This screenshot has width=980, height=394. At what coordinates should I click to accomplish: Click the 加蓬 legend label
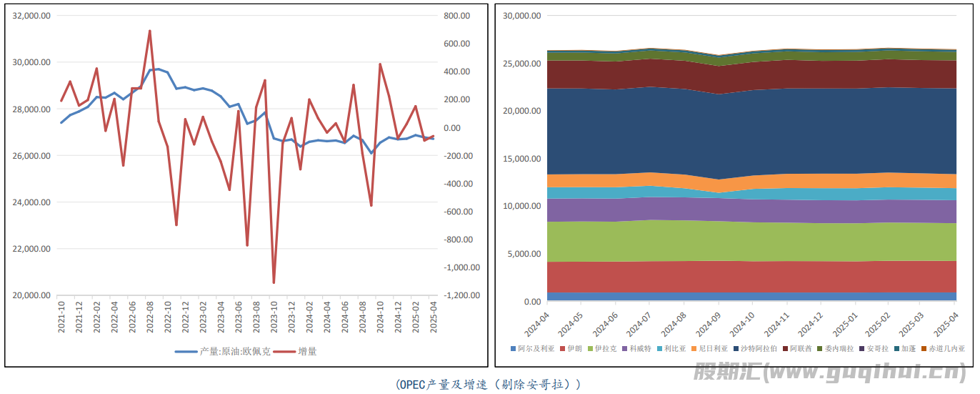pos(908,349)
